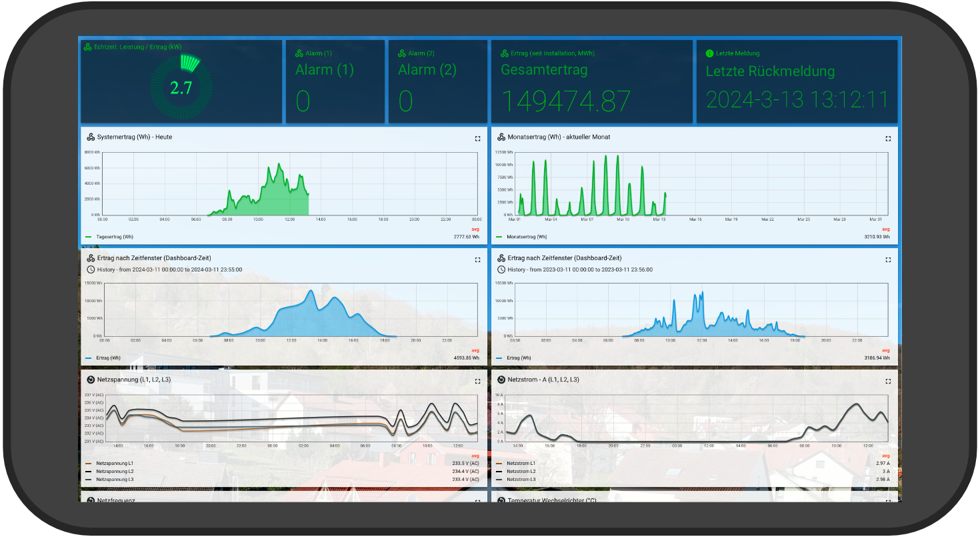
Task: Click the average value 3210.93 Wh
Action: [877, 237]
